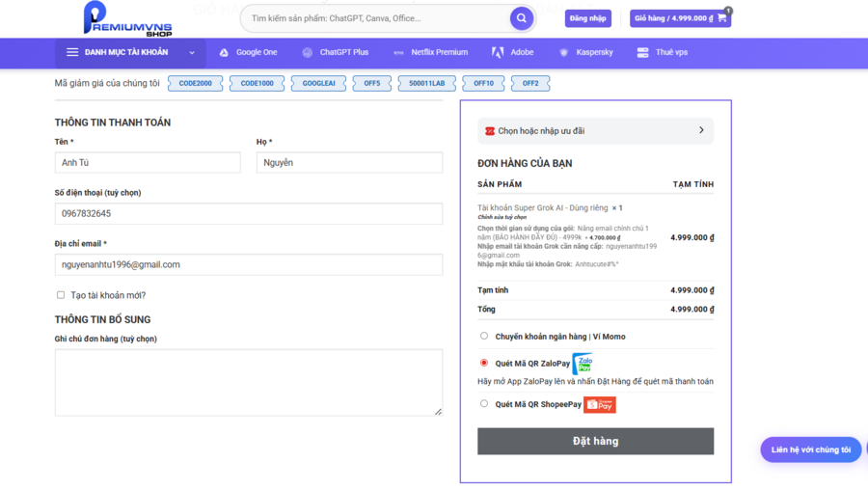Click the Thuê vps server icon
Image resolution: width=868 pixels, height=490 pixels.
[642, 53]
